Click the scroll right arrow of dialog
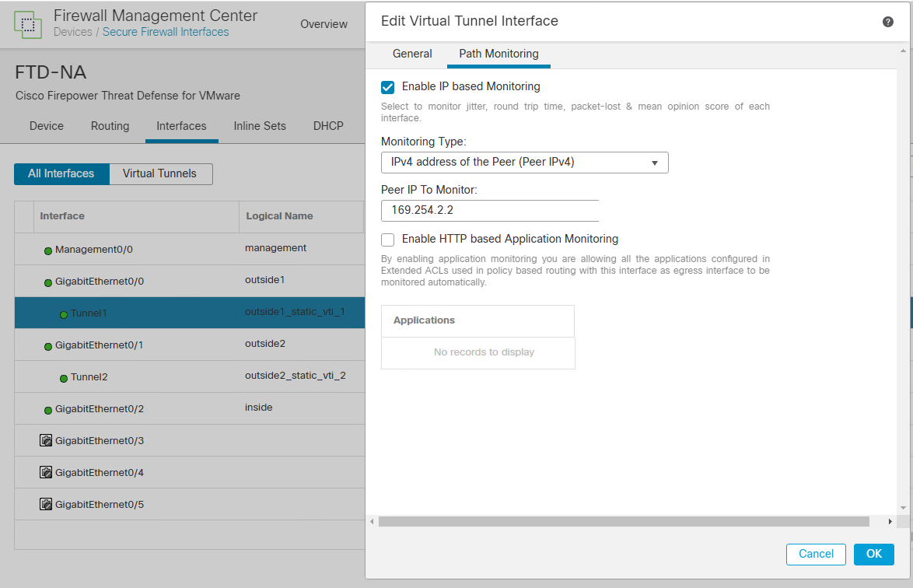 click(890, 522)
